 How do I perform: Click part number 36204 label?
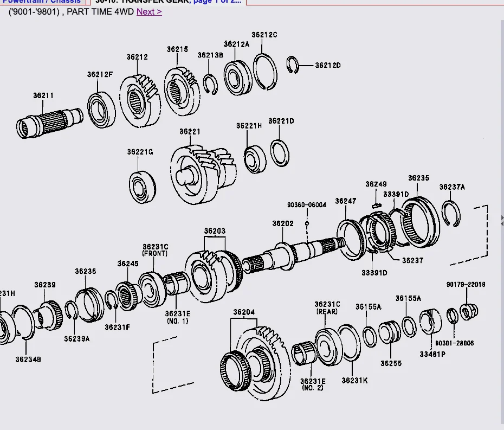[x=244, y=312]
